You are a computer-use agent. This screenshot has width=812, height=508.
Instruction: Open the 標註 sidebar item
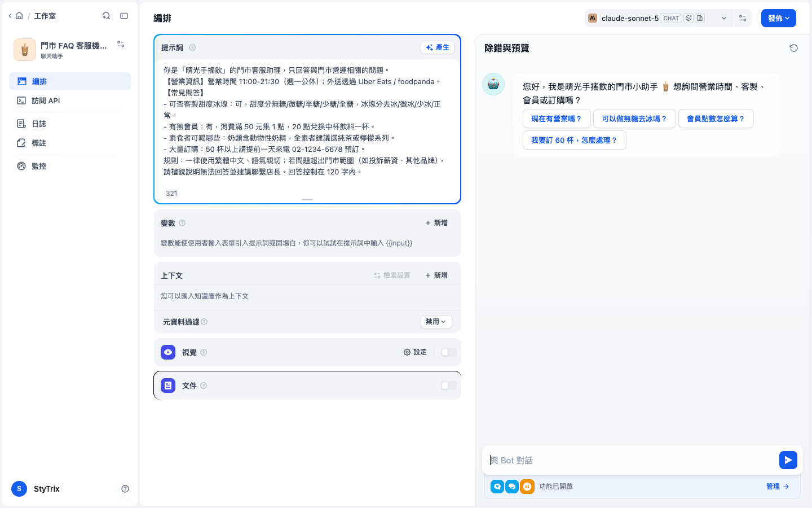click(70, 143)
